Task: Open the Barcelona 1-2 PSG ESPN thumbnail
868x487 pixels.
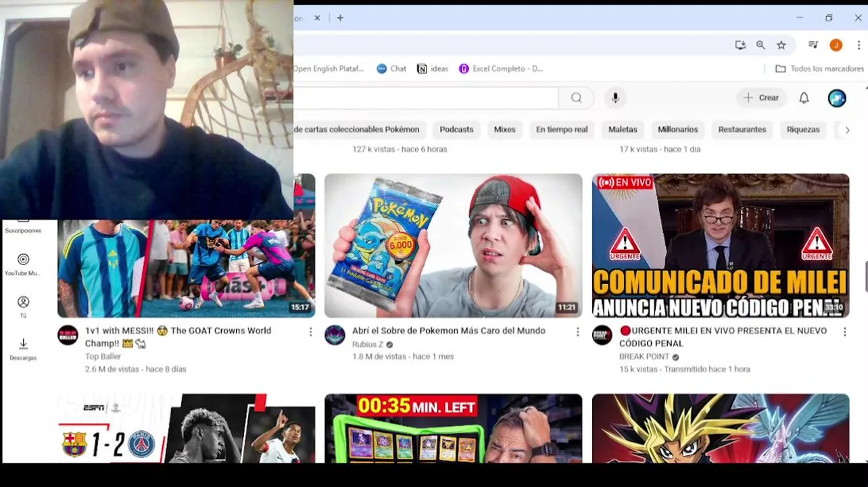Action: (x=186, y=429)
